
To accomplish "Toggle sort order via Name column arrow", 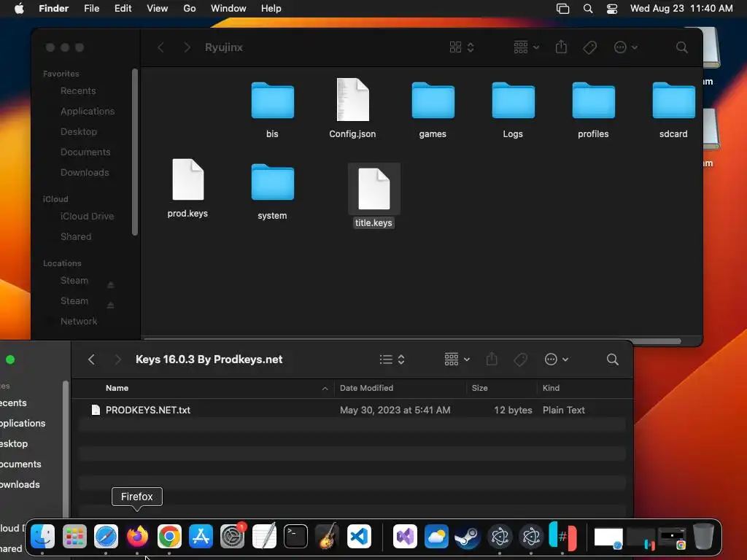I will pyautogui.click(x=325, y=389).
